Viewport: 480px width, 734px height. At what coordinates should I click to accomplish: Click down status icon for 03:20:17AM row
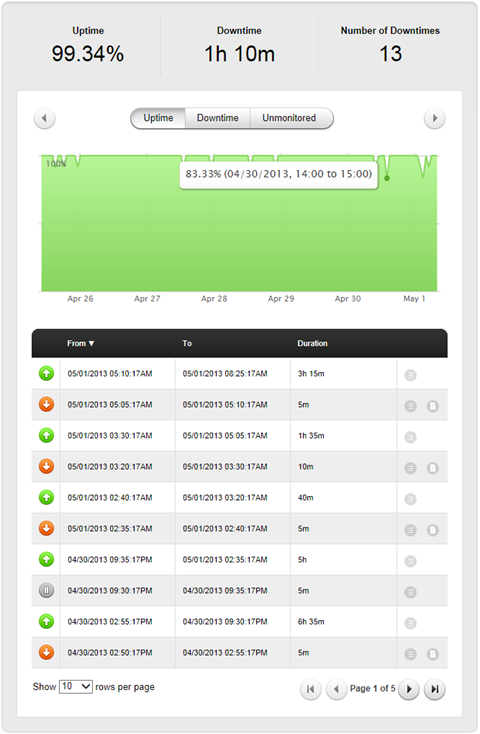point(46,466)
